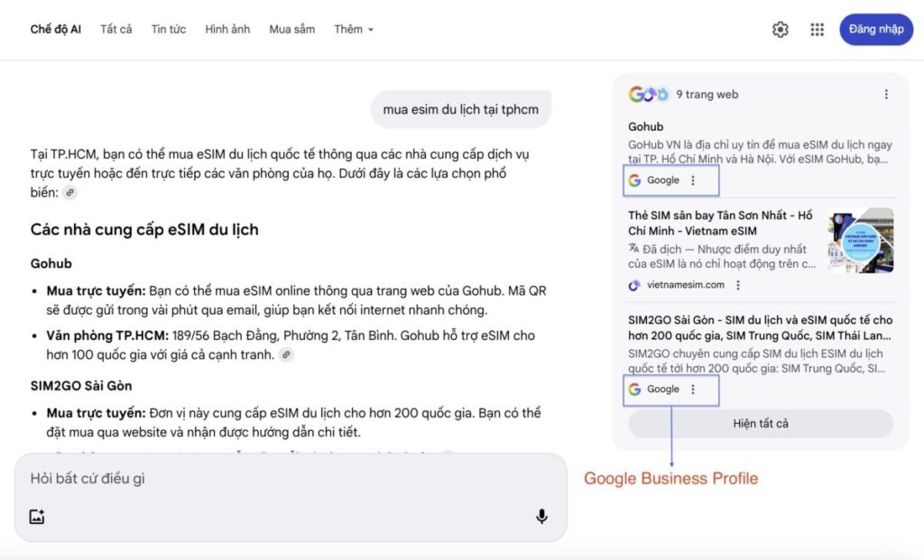Click the Google logo under the SIM2GO result
The image size is (924, 560).
pyautogui.click(x=634, y=390)
